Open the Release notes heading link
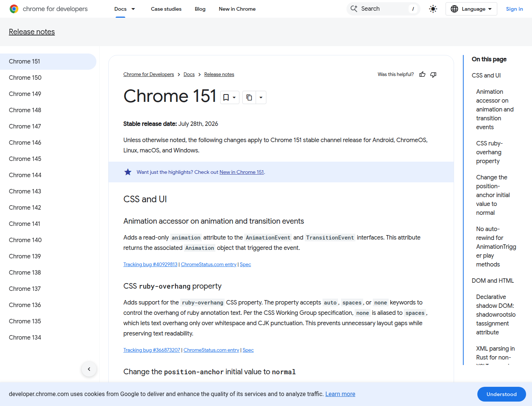 point(32,32)
